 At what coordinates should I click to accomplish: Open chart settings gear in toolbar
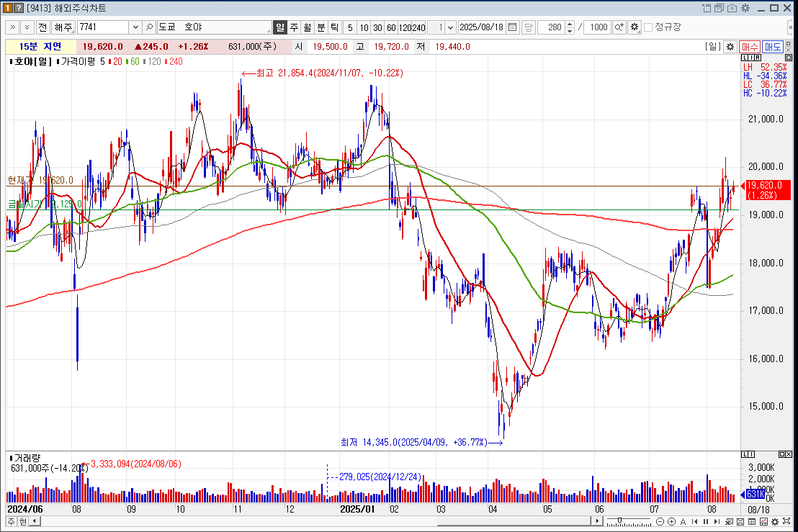[634, 27]
